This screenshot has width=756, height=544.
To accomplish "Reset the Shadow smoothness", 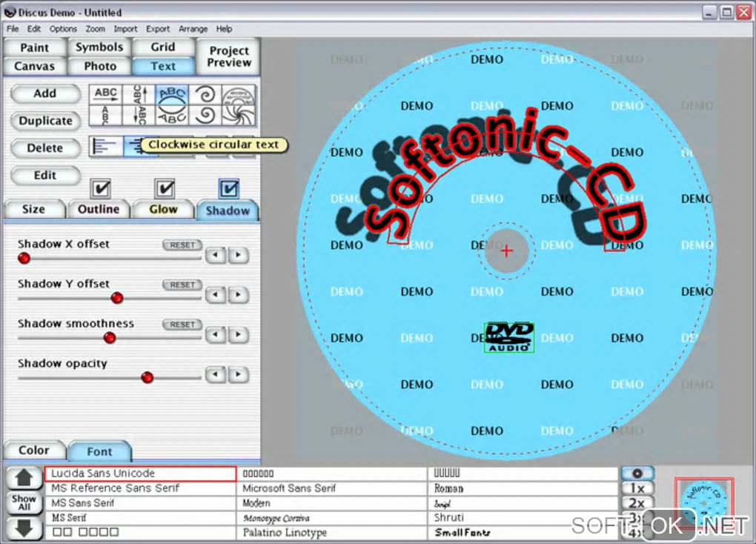I will (182, 325).
